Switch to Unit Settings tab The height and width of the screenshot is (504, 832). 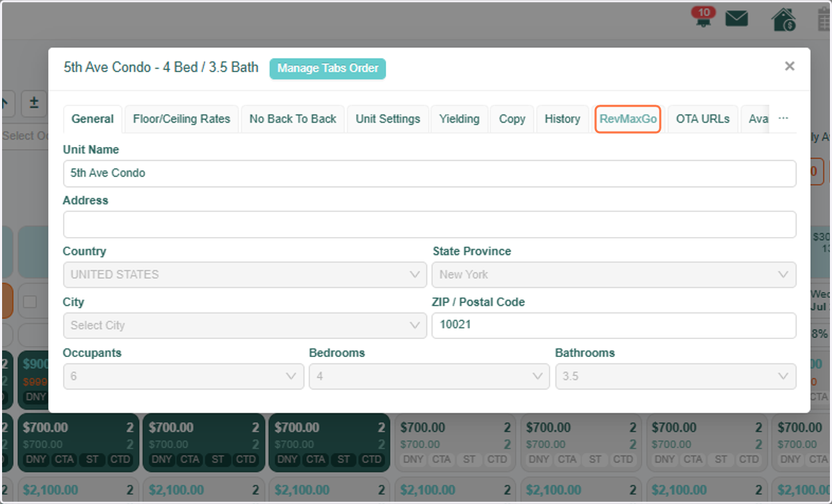pyautogui.click(x=388, y=119)
